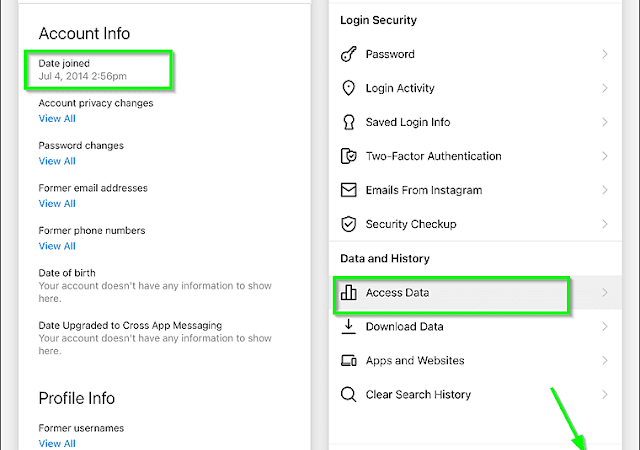Image resolution: width=640 pixels, height=450 pixels.
Task: Click the key icon beside Password
Action: pos(349,54)
